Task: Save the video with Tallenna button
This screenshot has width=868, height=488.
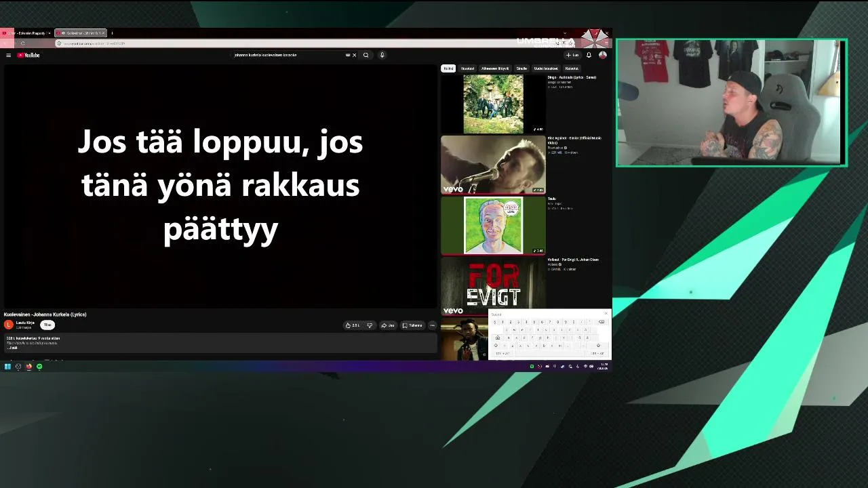Action: (412, 325)
